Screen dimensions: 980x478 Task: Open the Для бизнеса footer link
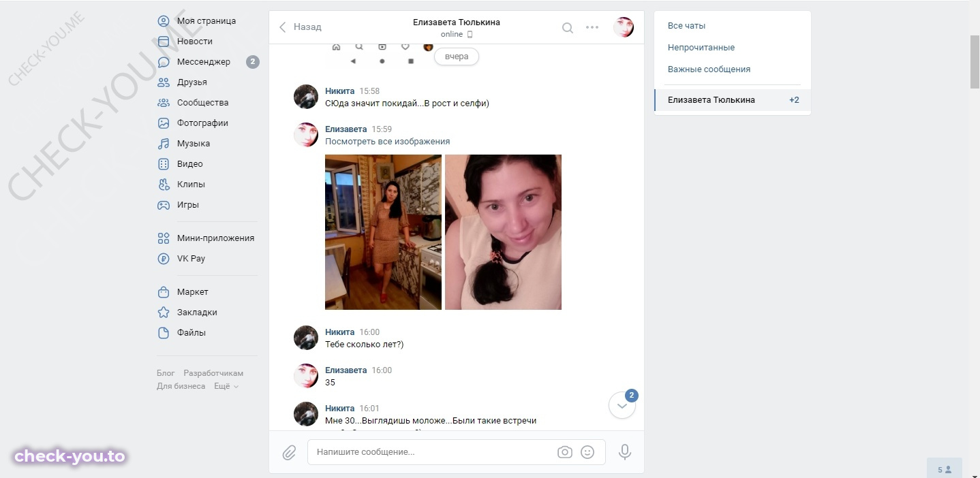coord(181,386)
